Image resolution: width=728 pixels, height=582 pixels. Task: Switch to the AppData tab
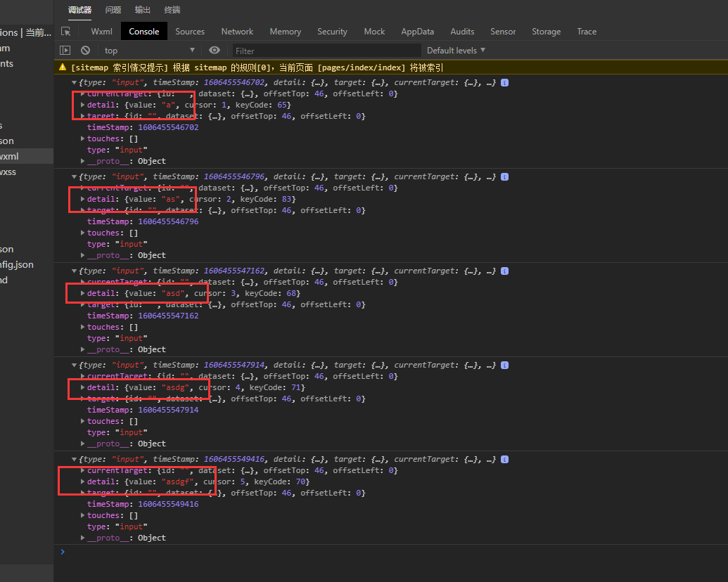click(417, 32)
